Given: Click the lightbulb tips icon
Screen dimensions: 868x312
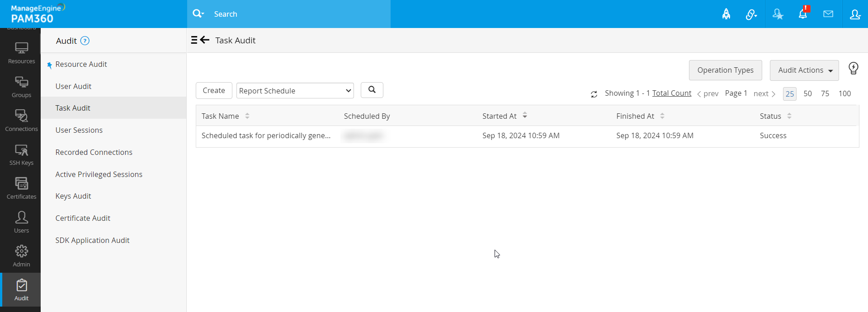Looking at the screenshot, I should [853, 69].
